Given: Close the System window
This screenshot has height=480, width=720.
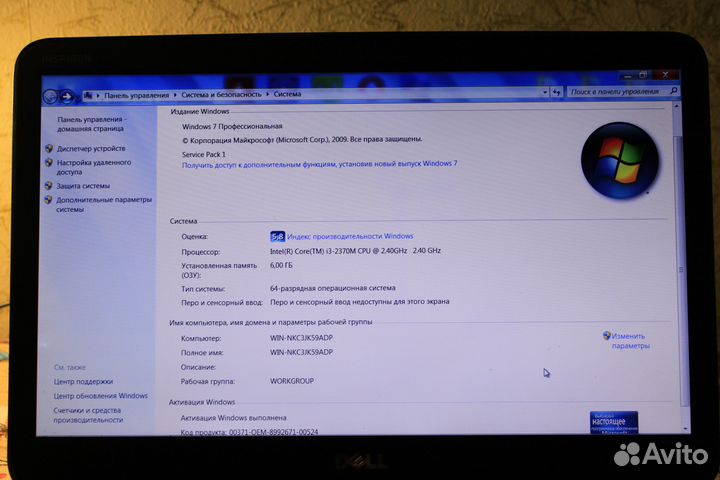Looking at the screenshot, I should click(x=665, y=74).
